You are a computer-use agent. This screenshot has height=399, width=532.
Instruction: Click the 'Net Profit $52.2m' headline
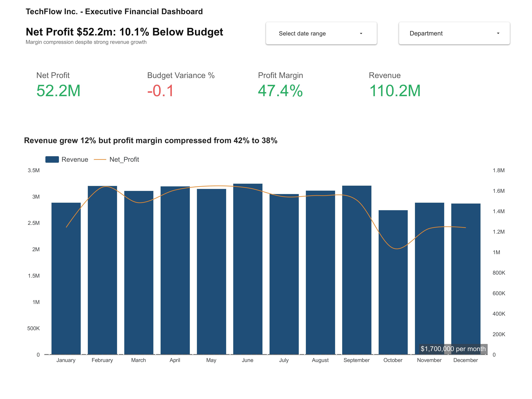tap(124, 32)
